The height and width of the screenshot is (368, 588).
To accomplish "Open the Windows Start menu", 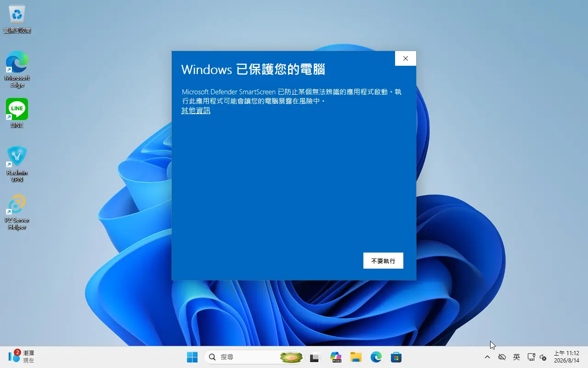I will coord(192,357).
